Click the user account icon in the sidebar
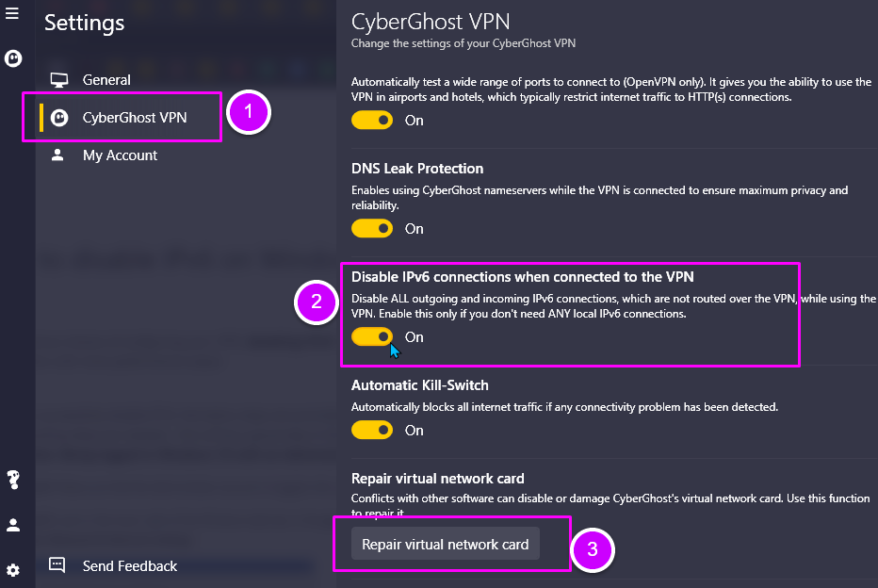Image resolution: width=878 pixels, height=588 pixels. (12, 525)
